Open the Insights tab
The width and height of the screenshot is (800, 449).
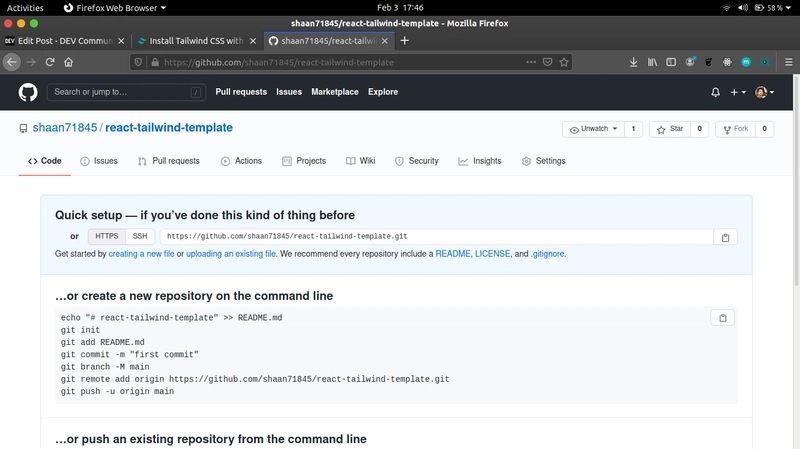[480, 161]
